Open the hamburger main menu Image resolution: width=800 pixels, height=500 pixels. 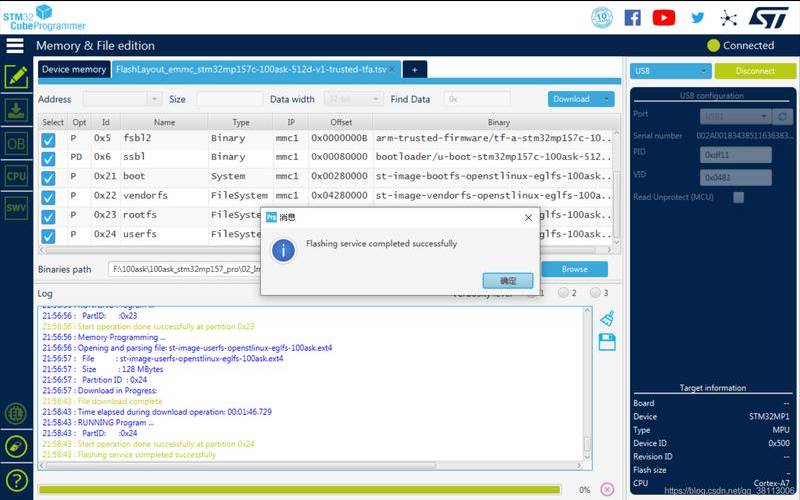(15, 45)
